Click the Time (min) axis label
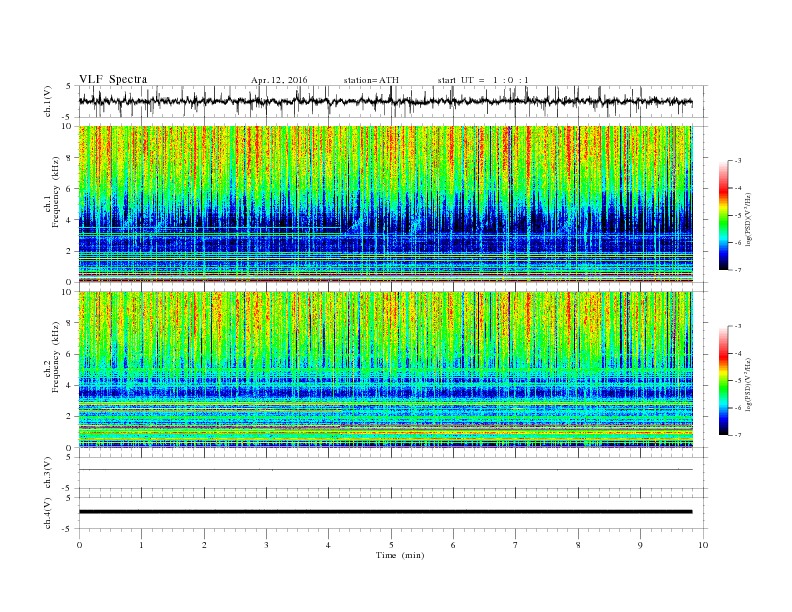Screen dimensions: 792x612 coord(400,555)
